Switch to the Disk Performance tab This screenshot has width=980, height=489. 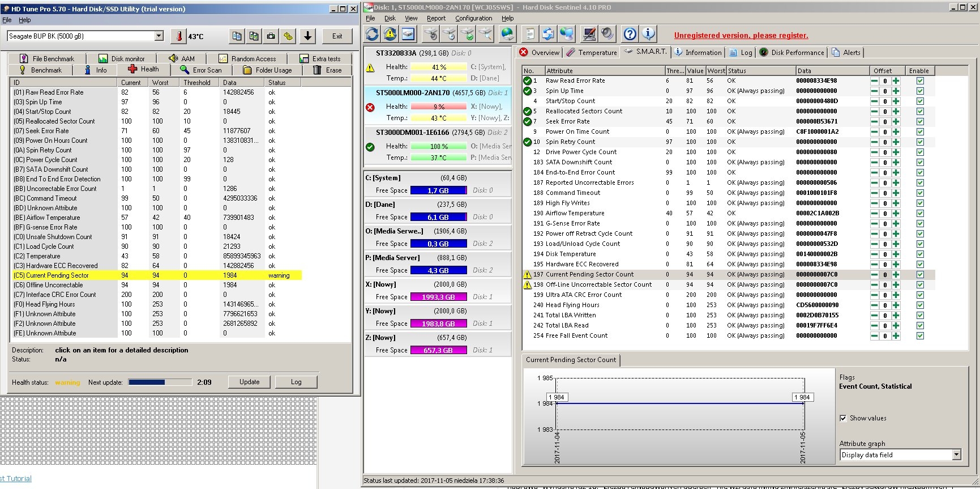pos(791,52)
